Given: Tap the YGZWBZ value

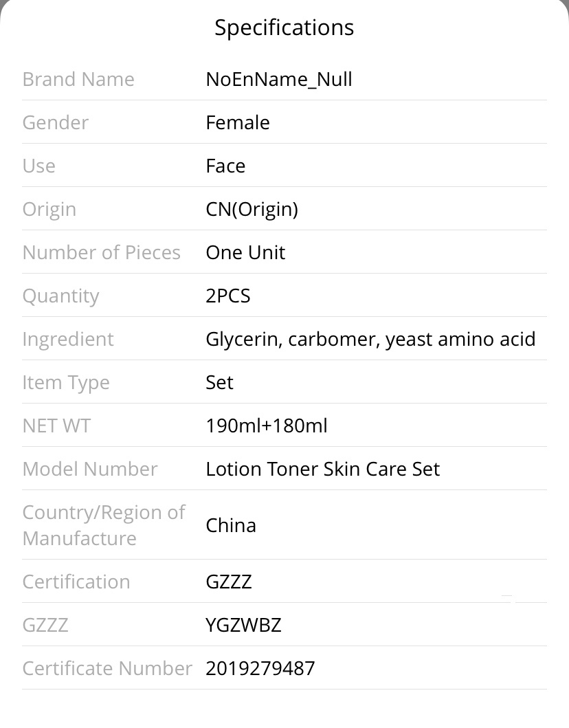Looking at the screenshot, I should pyautogui.click(x=244, y=625).
